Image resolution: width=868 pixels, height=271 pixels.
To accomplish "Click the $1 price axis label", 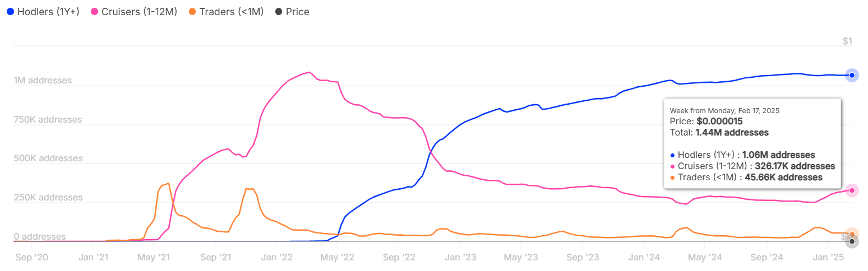I will click(x=847, y=41).
